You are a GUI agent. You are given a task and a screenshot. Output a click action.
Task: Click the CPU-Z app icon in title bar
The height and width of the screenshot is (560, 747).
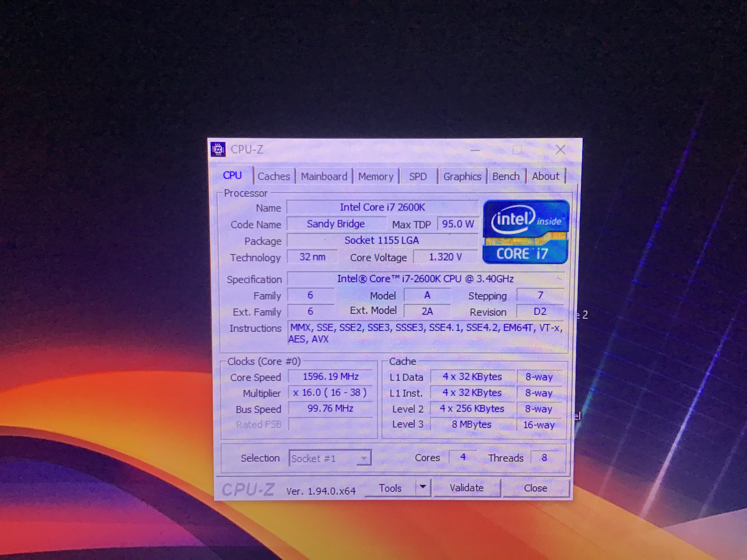pos(218,149)
